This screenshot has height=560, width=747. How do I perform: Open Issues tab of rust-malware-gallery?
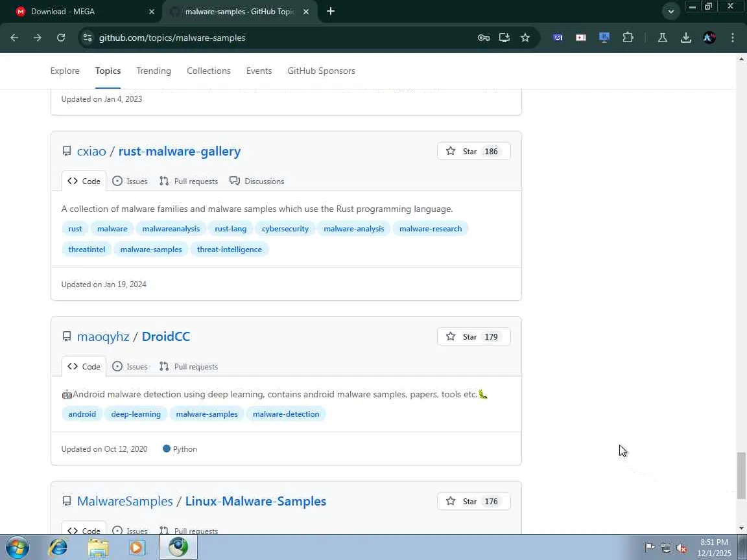130,181
